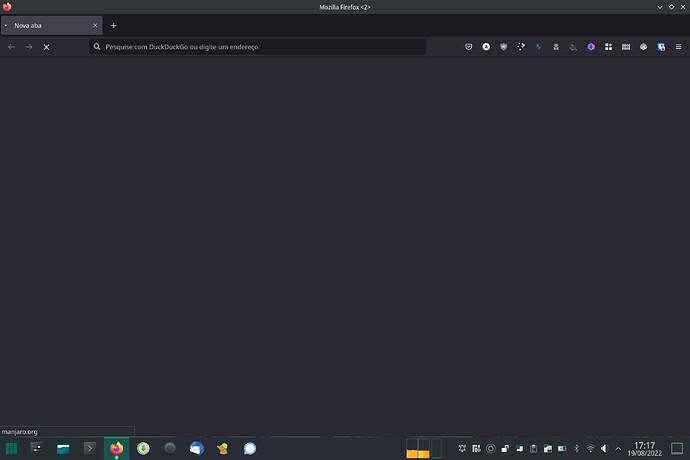690x460 pixels.
Task: Open the Bluetooth tray icon
Action: pos(576,449)
